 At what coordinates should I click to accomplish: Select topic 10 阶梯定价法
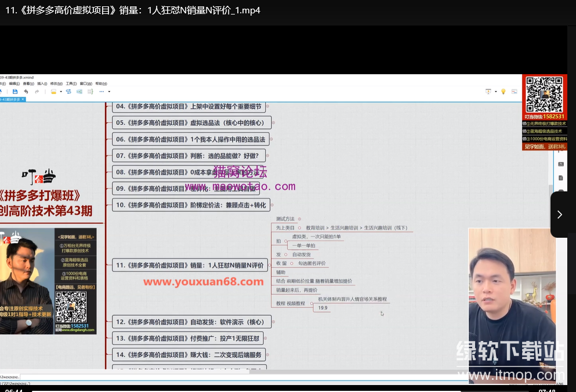pos(191,205)
